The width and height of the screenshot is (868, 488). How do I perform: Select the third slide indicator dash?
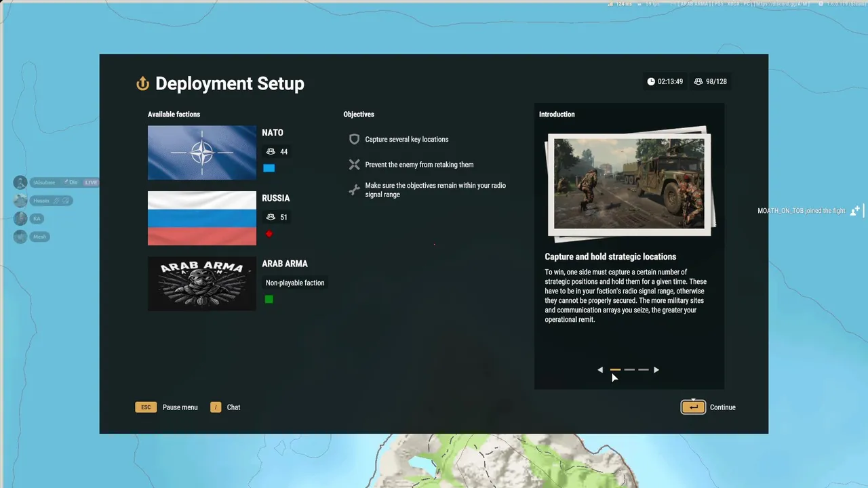(x=644, y=370)
